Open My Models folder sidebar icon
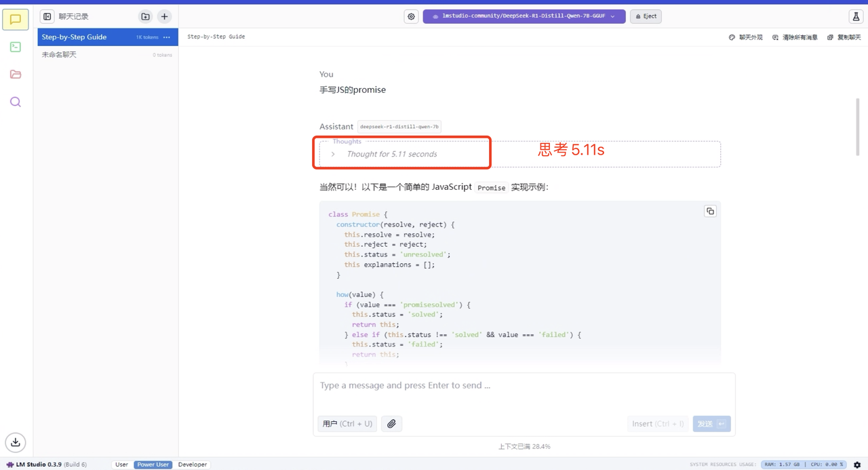The image size is (868, 470). (x=16, y=74)
